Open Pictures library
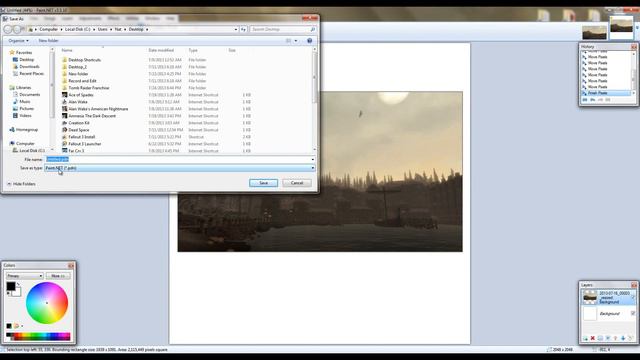The width and height of the screenshot is (640, 360). click(27, 109)
